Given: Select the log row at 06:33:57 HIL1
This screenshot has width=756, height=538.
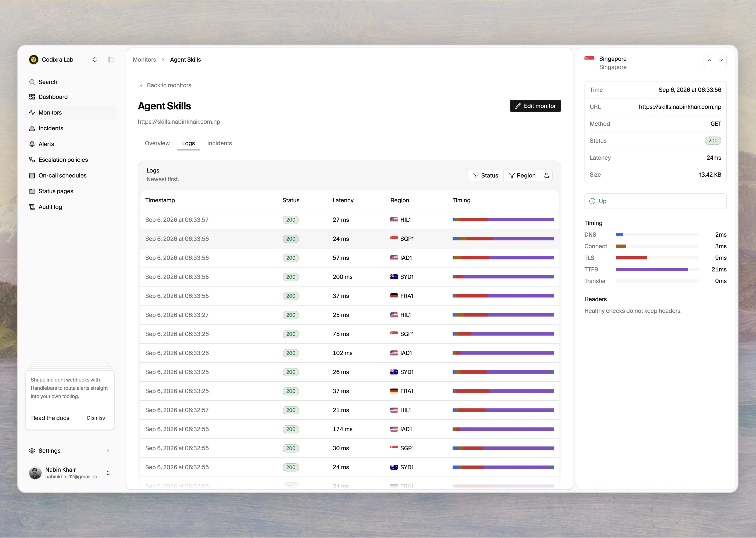Looking at the screenshot, I should tap(350, 220).
